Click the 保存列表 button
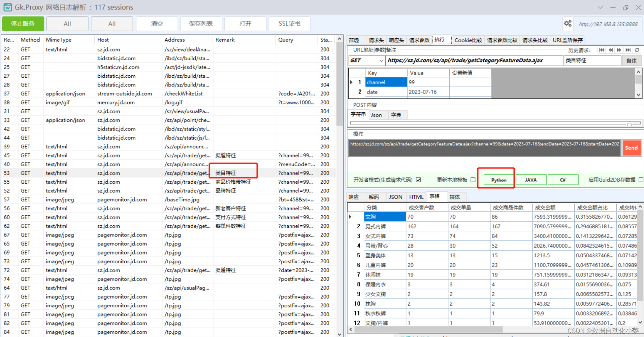Viewport: 644px width, 337px height. click(201, 24)
